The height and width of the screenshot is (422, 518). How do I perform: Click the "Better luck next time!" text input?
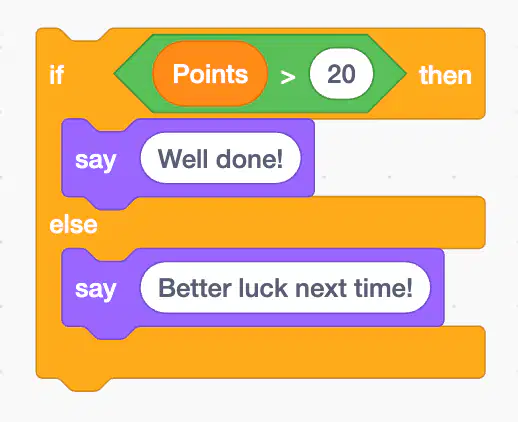point(285,288)
